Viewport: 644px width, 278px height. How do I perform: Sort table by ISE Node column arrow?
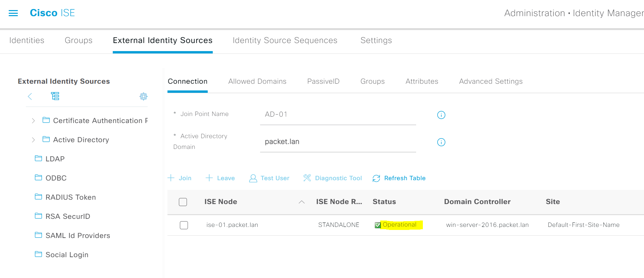[301, 202]
